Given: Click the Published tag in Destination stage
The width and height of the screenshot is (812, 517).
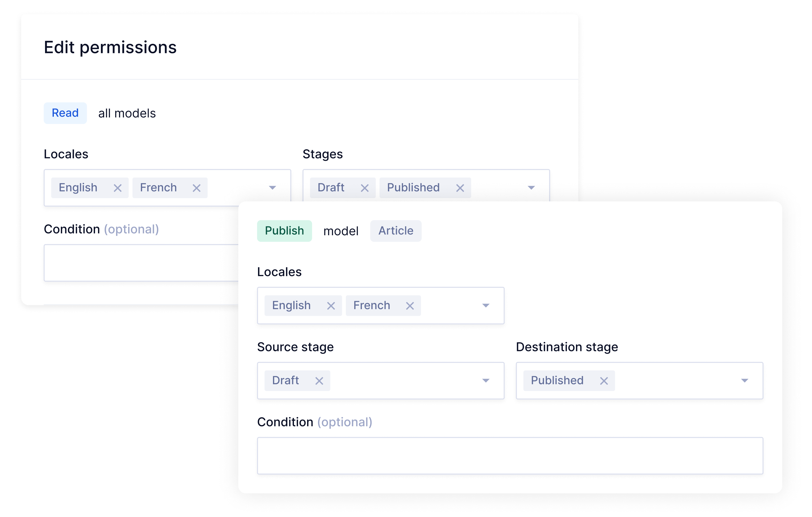Looking at the screenshot, I should (557, 381).
